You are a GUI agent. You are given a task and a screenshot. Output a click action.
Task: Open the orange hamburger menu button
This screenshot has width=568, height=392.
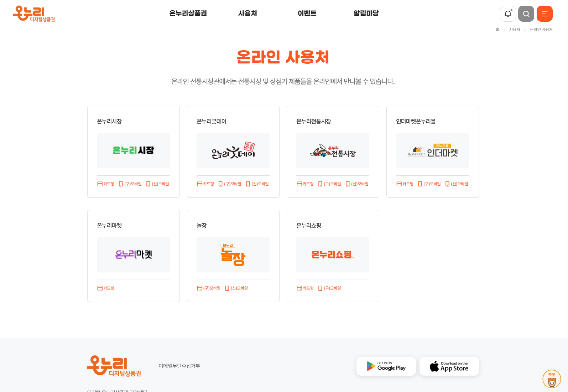pyautogui.click(x=544, y=14)
